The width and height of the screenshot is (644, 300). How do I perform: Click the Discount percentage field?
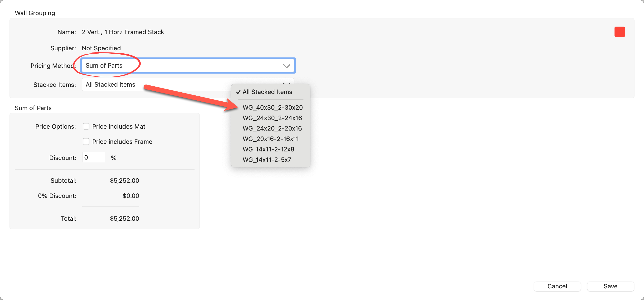(93, 158)
